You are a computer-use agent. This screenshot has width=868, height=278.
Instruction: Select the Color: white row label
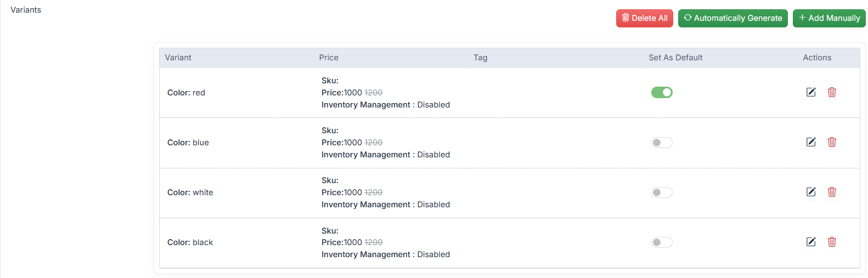tap(190, 192)
